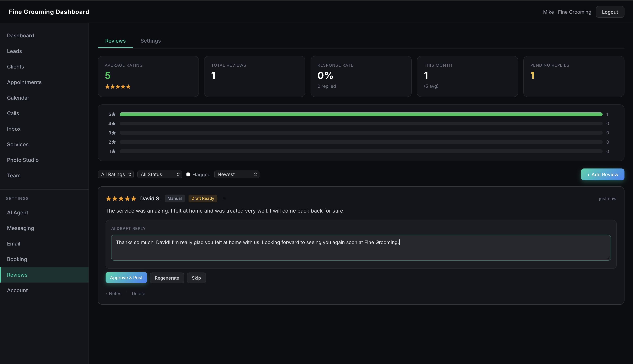This screenshot has width=633, height=364.
Task: Click the flag icon beside Draft Ready
Action: click(x=224, y=198)
